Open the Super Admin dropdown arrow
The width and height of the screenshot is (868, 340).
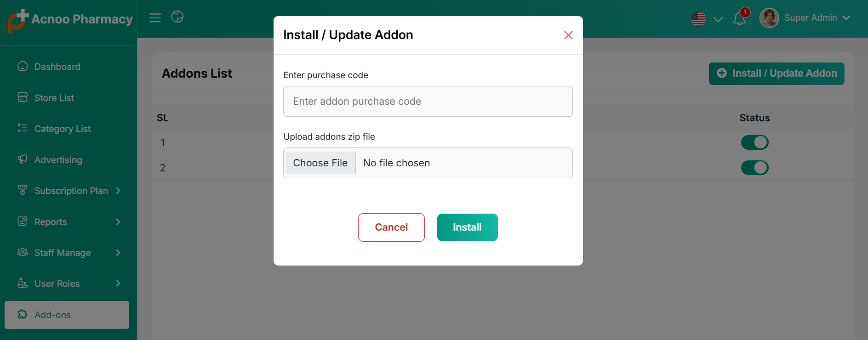click(846, 18)
